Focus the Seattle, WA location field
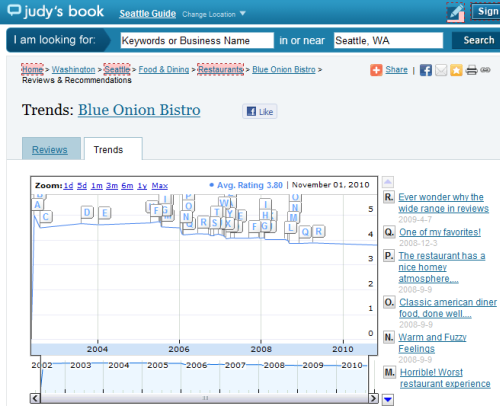500x406 pixels. (388, 40)
